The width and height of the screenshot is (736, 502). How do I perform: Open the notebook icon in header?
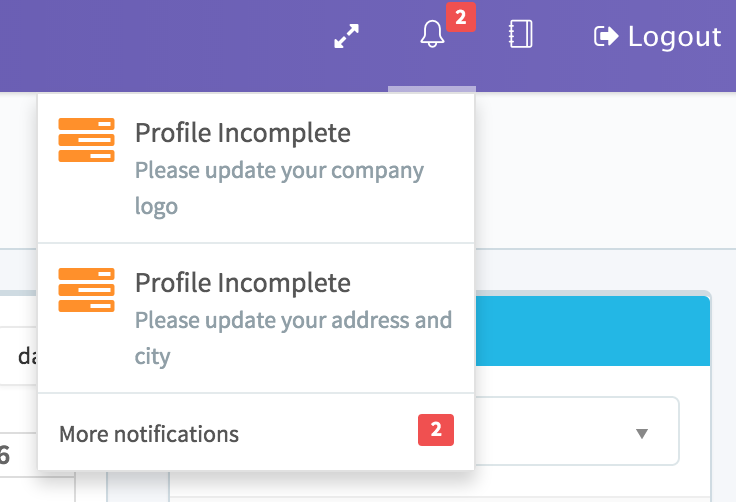(520, 36)
